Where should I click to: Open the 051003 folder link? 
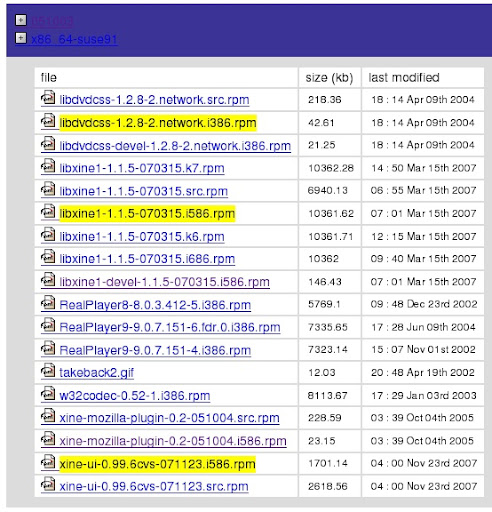click(52, 21)
